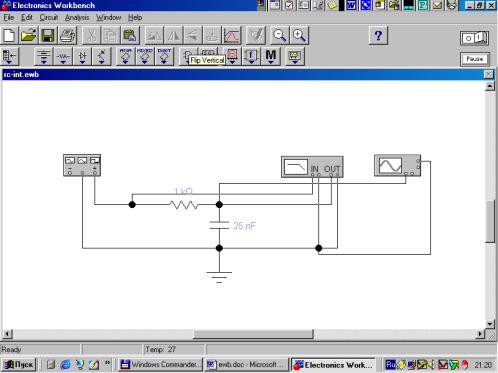The width and height of the screenshot is (498, 373).
Task: Save the circuit with the floppy disk icon
Action: point(48,35)
